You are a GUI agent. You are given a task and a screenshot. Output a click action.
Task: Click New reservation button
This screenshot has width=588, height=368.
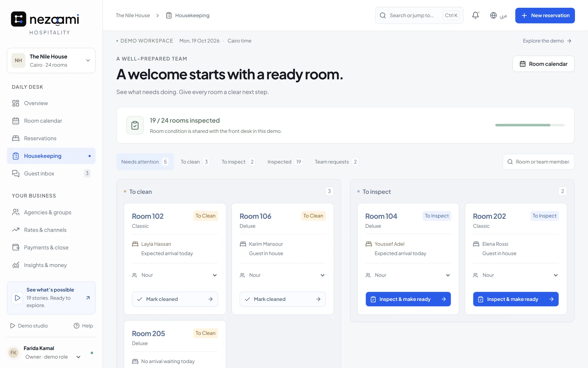point(545,15)
